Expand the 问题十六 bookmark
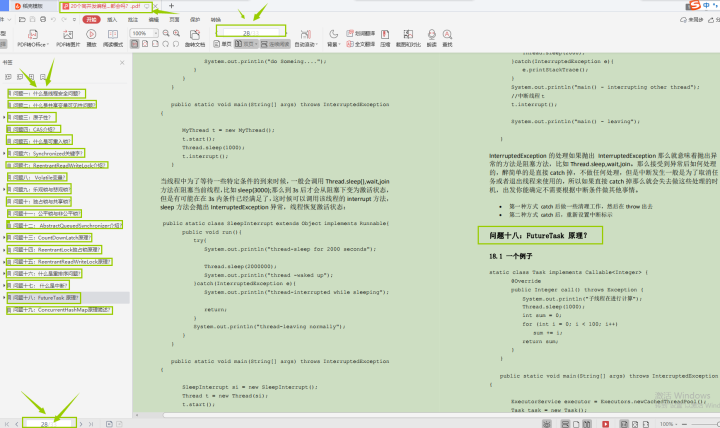The width and height of the screenshot is (720, 428). 4,274
